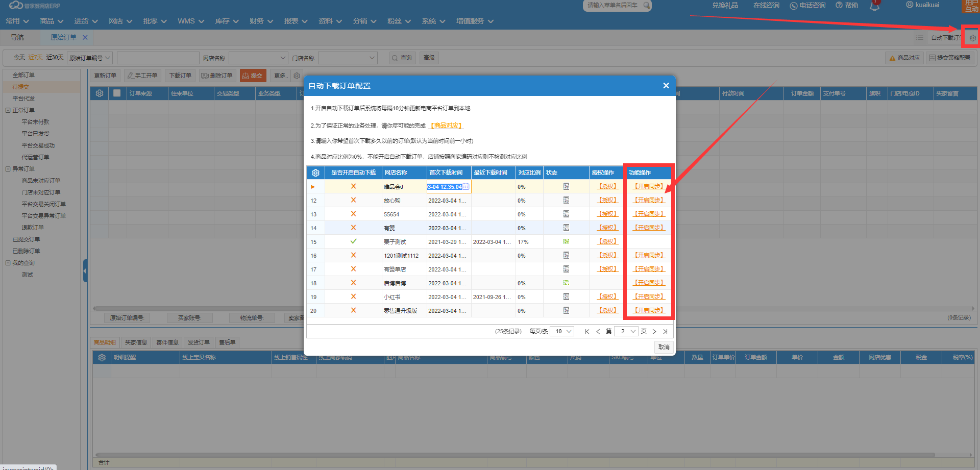Toggle auto-download for the 放心购 store
The height and width of the screenshot is (470, 980).
(353, 201)
